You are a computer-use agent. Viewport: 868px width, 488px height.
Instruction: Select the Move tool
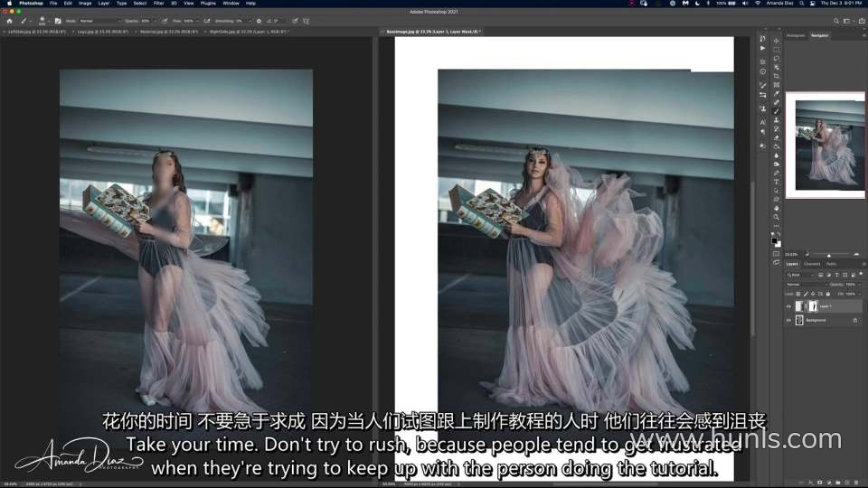(776, 41)
